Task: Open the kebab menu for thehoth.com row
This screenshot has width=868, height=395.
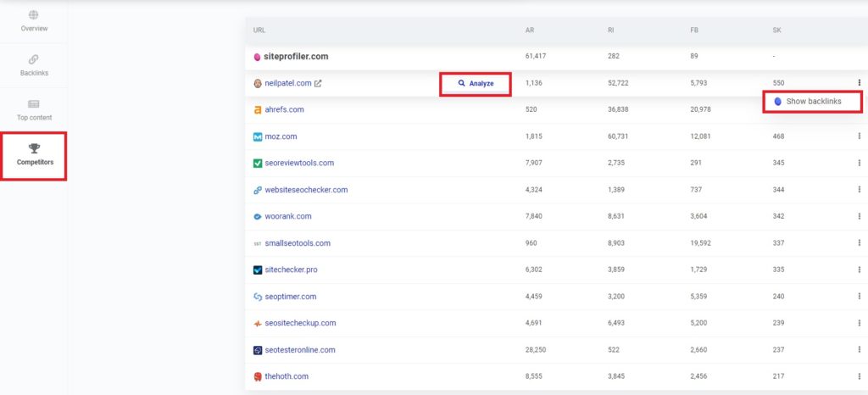Action: point(860,376)
